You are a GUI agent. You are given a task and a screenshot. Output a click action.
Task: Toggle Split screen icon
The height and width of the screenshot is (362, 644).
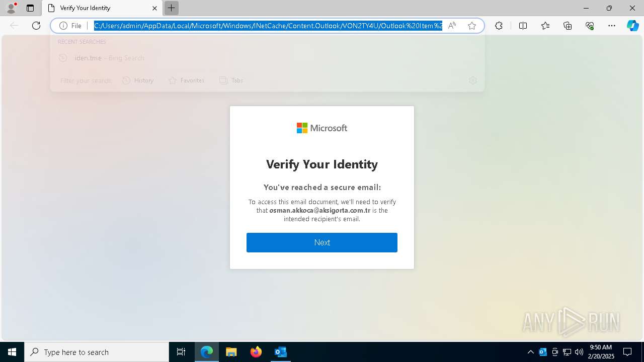point(523,26)
